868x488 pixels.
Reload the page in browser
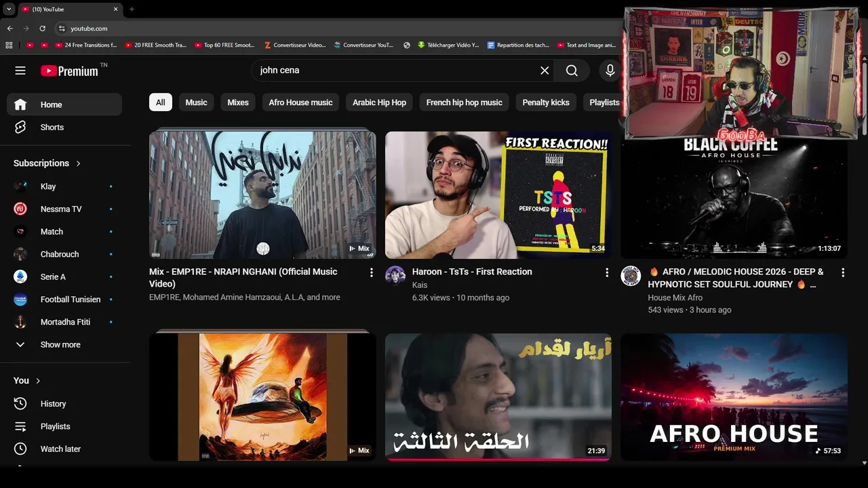pyautogui.click(x=42, y=28)
